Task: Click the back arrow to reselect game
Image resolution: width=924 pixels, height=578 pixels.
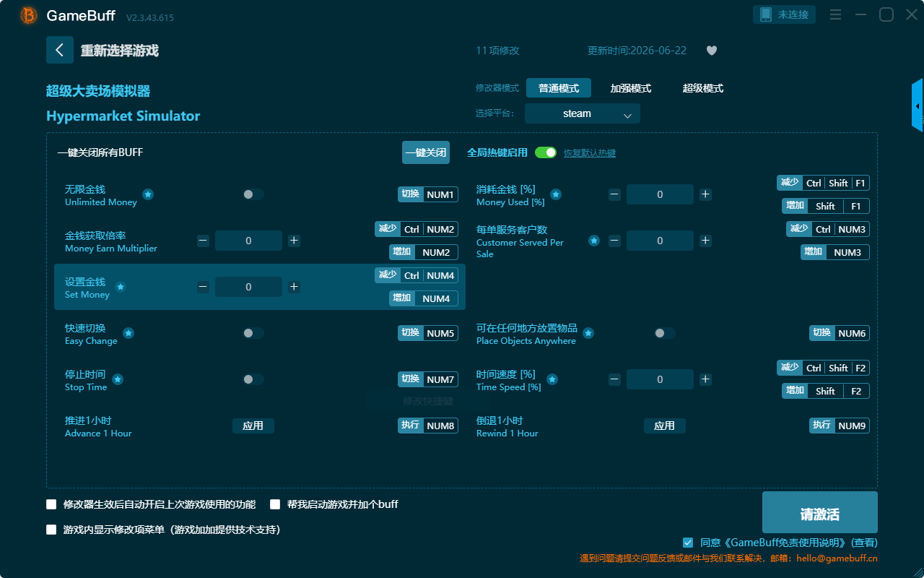Action: point(60,50)
